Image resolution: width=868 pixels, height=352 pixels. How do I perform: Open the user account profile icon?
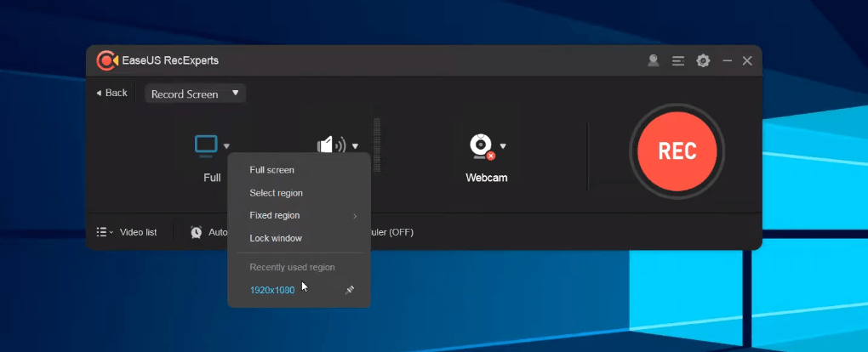click(654, 61)
